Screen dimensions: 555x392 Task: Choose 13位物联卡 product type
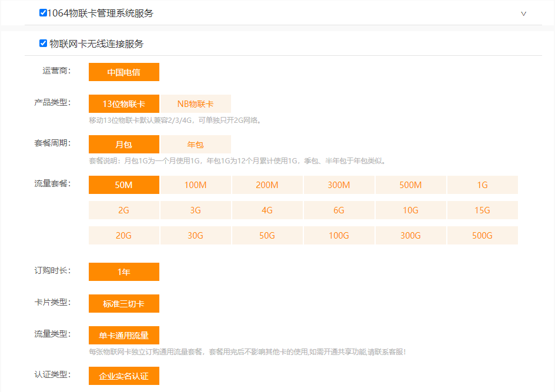[x=124, y=103]
